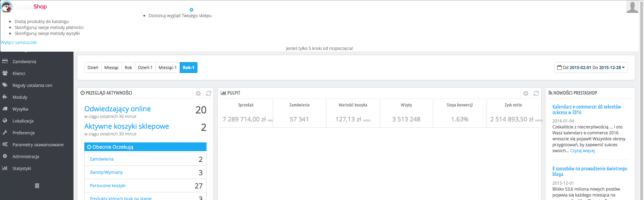Collapse the sidebar menu using bars icon
Screen dimensions: 644x200
(x=37, y=186)
